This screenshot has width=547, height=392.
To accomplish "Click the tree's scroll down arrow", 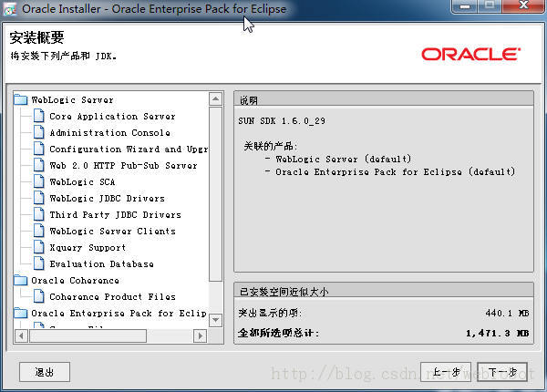I will click(215, 320).
